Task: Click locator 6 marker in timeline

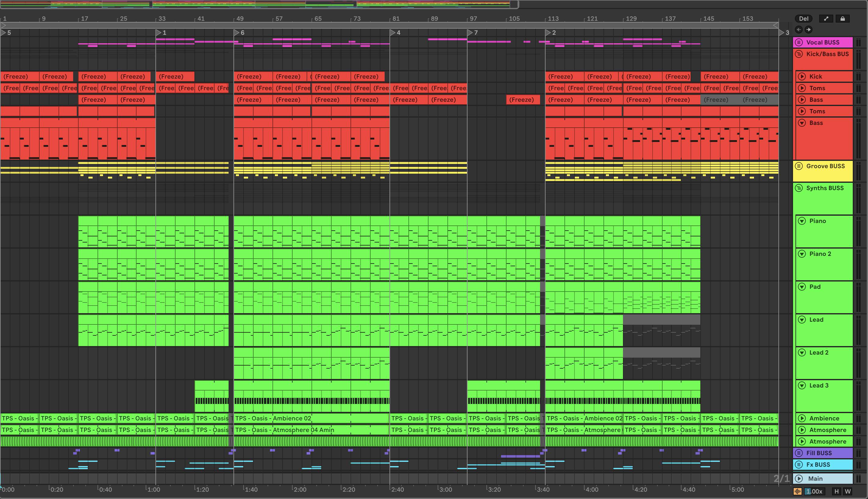Action: [x=237, y=33]
